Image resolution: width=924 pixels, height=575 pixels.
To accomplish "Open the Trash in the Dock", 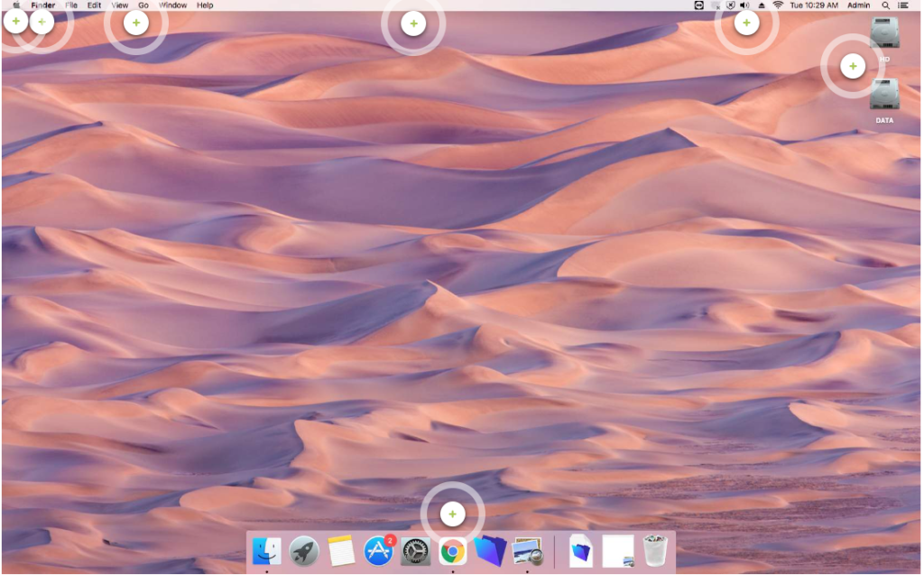I will [x=655, y=550].
